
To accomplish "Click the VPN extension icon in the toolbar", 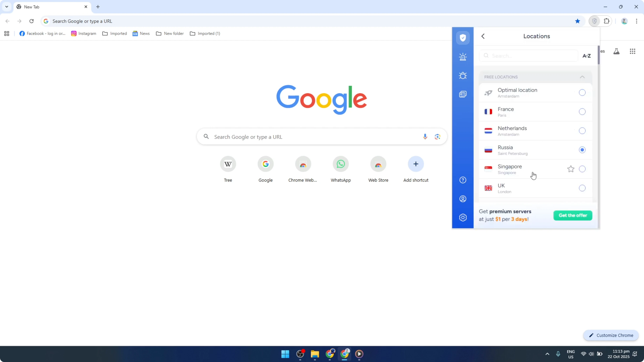I will pyautogui.click(x=594, y=21).
